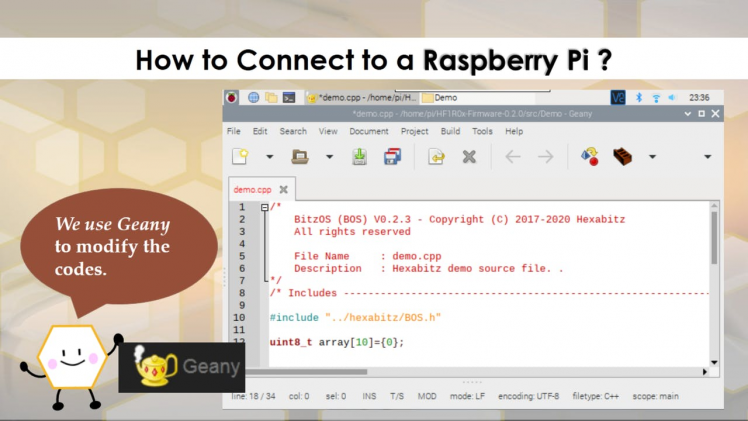Open the View menu
This screenshot has height=421, width=748.
point(328,131)
